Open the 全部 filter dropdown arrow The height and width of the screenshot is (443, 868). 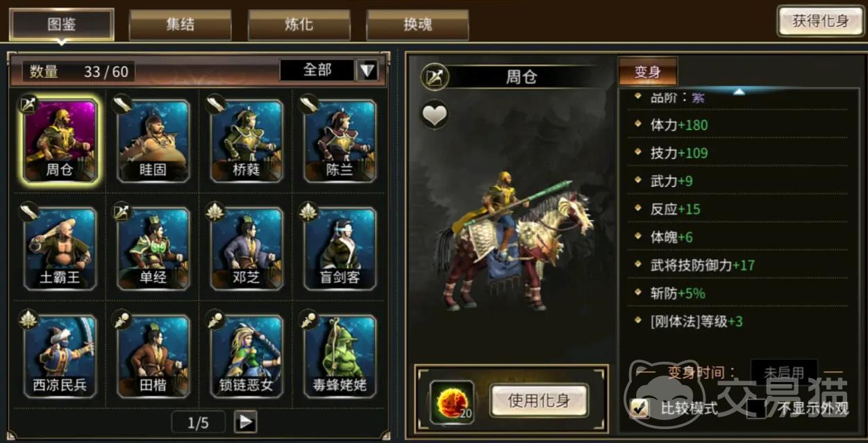tap(367, 70)
